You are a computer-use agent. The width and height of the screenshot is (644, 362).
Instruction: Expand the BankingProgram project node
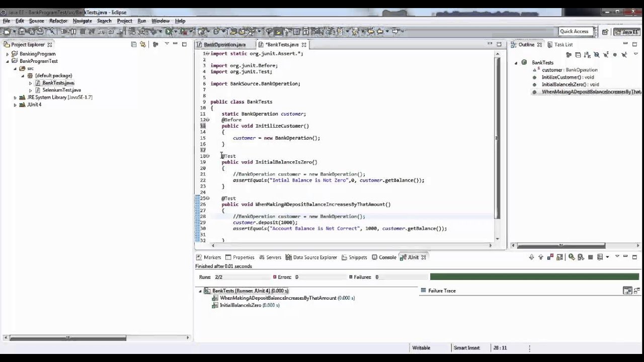7,54
